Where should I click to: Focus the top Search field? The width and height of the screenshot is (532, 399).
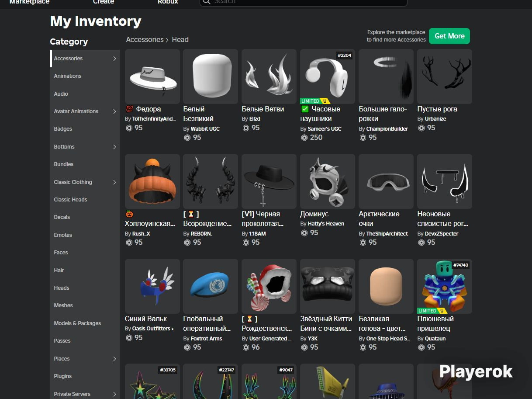click(x=303, y=2)
